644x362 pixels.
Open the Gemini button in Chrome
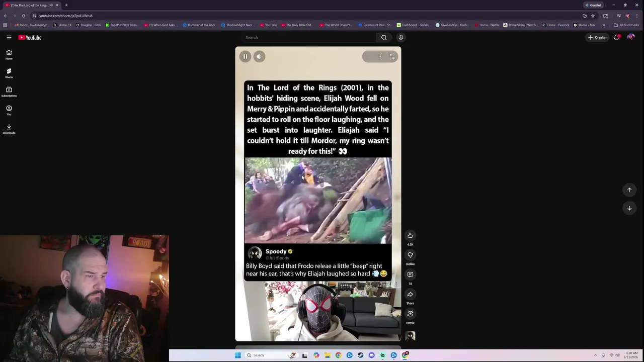(x=593, y=5)
